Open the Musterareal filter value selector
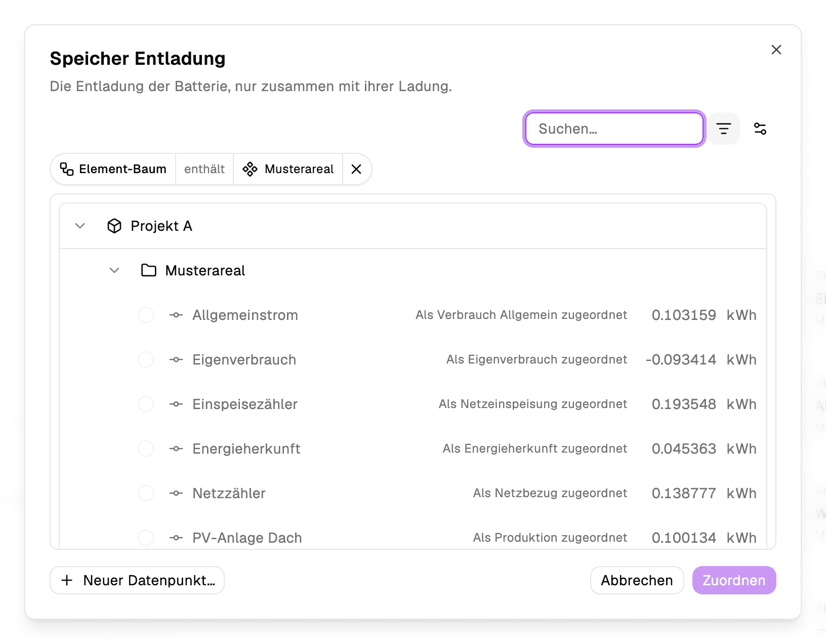 288,169
